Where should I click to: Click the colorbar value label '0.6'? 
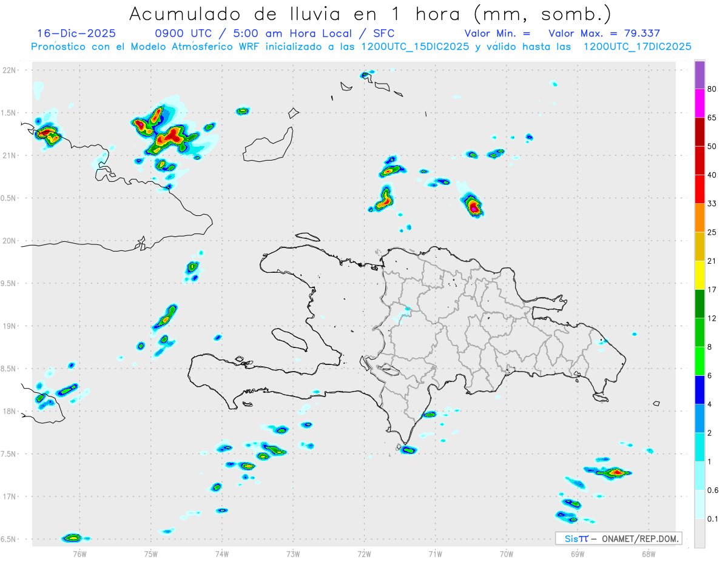click(x=713, y=490)
